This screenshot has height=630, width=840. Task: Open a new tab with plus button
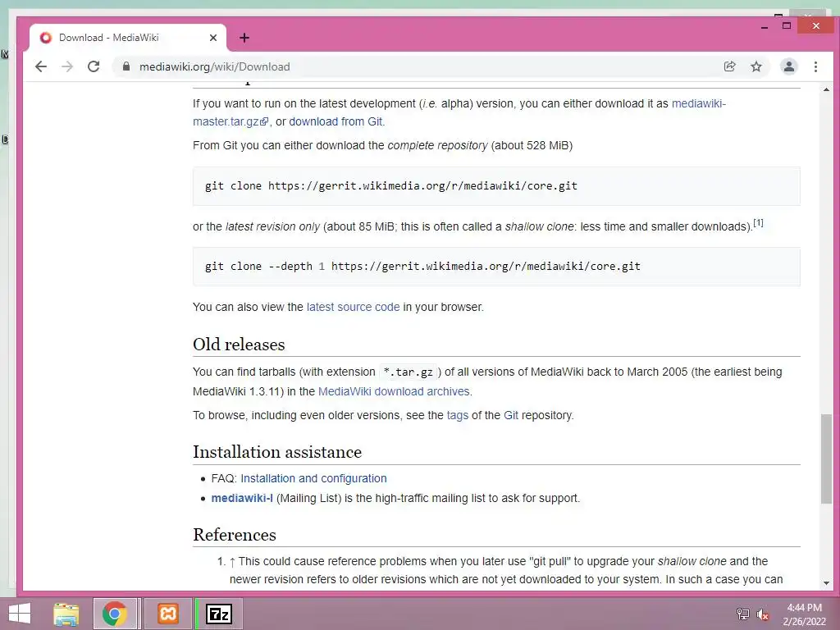click(244, 38)
